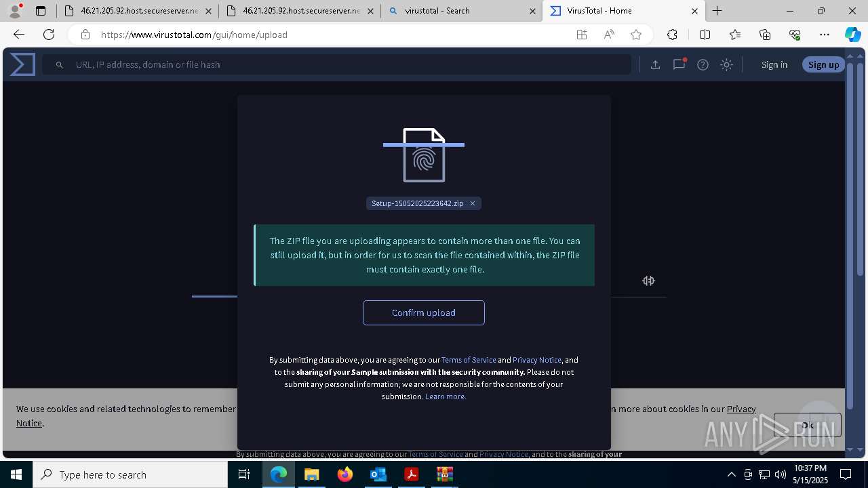This screenshot has width=868, height=488.
Task: Reload the page with refresh icon
Action: (x=49, y=35)
